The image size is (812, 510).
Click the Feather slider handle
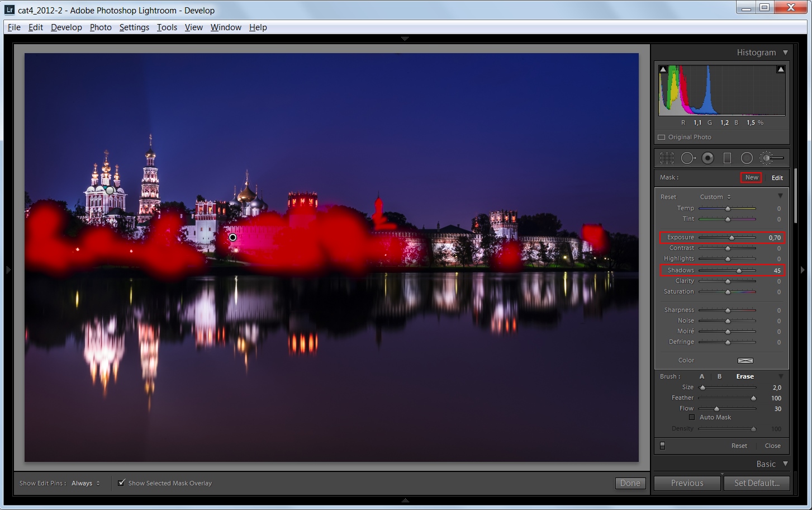tap(753, 398)
